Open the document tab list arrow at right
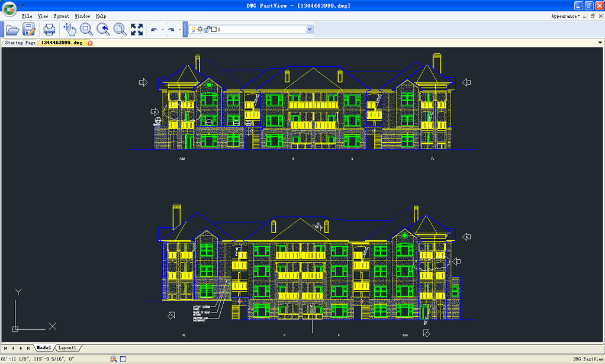Viewport: 605px width, 364px height. tap(600, 43)
